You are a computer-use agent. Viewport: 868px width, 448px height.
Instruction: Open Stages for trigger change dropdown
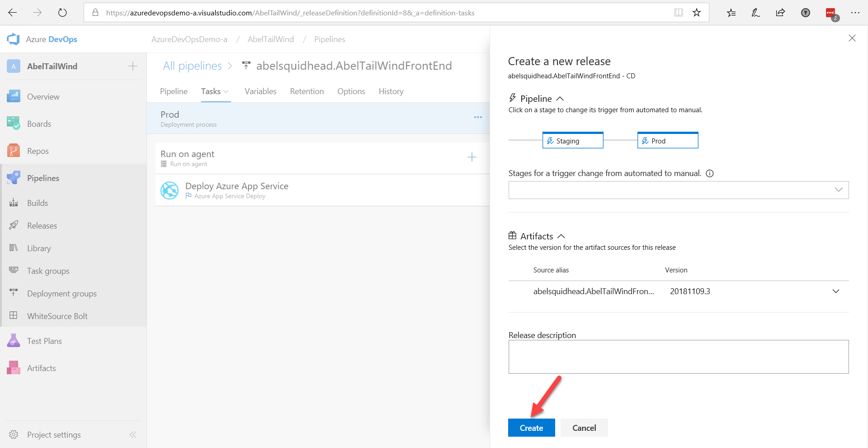(x=679, y=190)
